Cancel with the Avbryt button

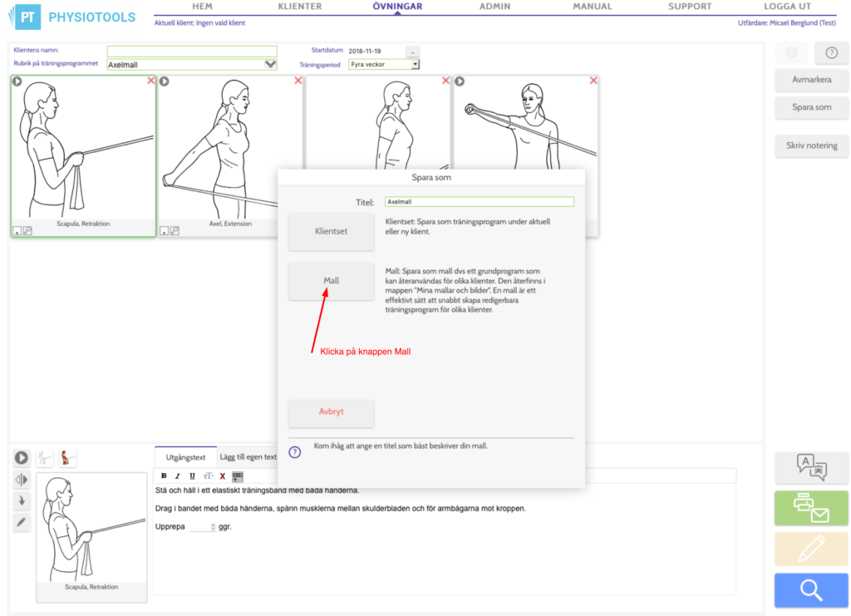click(x=331, y=412)
